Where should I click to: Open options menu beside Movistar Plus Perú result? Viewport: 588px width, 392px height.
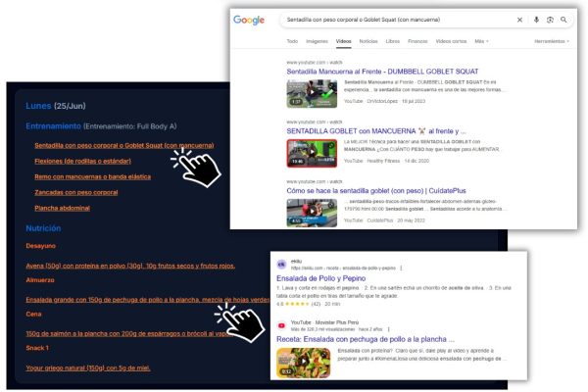(388, 329)
